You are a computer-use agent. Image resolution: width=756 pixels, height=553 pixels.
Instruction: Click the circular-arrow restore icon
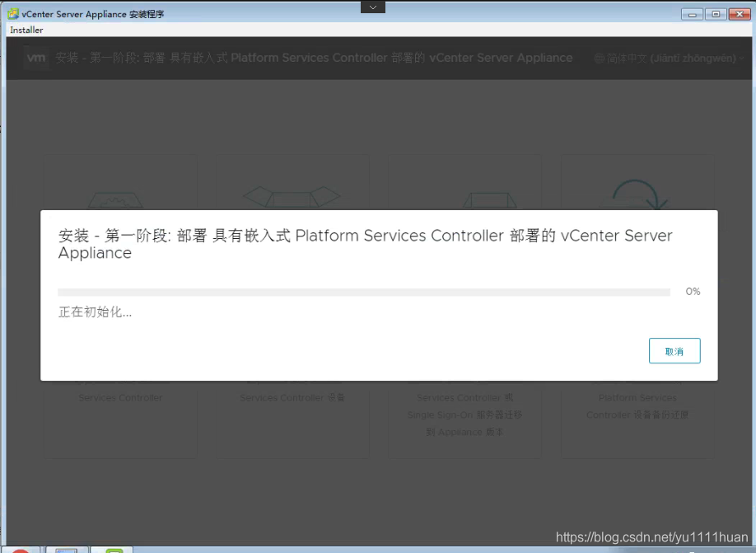point(639,195)
